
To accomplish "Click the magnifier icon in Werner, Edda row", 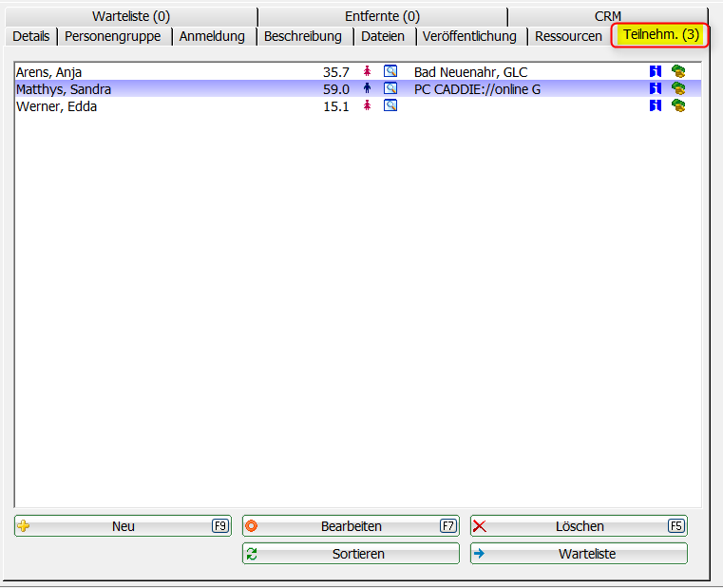I will (x=390, y=105).
